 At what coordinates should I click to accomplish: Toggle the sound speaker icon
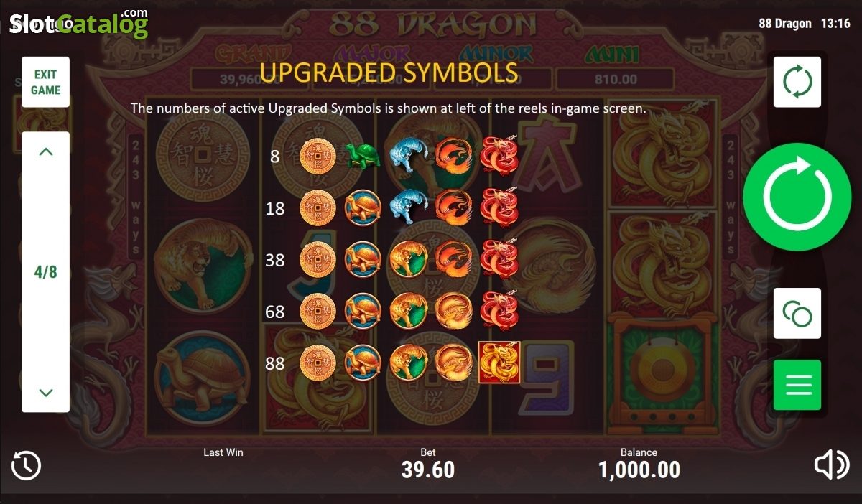point(831,466)
